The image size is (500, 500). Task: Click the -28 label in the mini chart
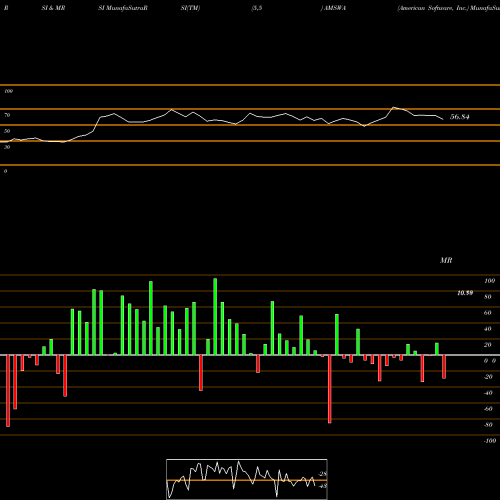pyautogui.click(x=323, y=474)
